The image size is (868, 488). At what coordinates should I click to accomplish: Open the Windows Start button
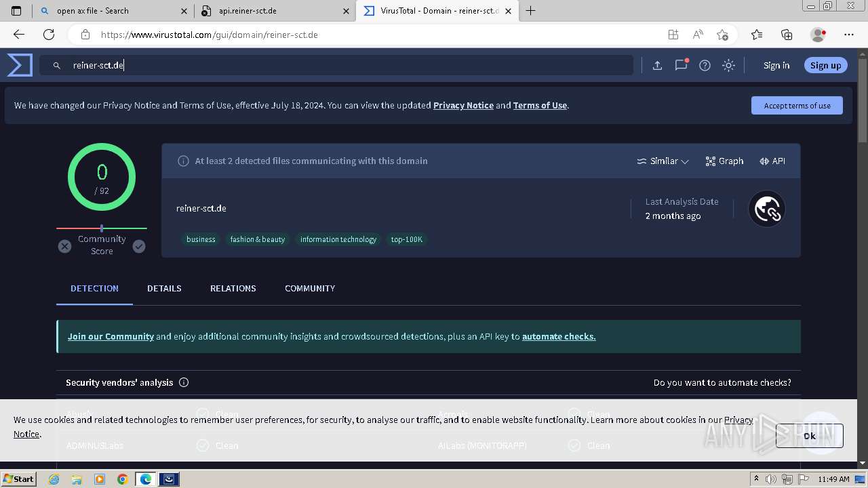click(19, 479)
